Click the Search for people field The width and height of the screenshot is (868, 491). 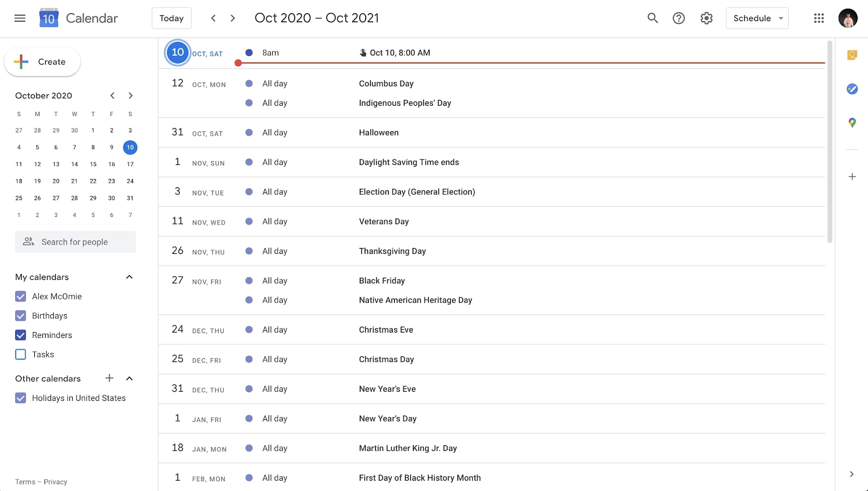[x=75, y=242]
